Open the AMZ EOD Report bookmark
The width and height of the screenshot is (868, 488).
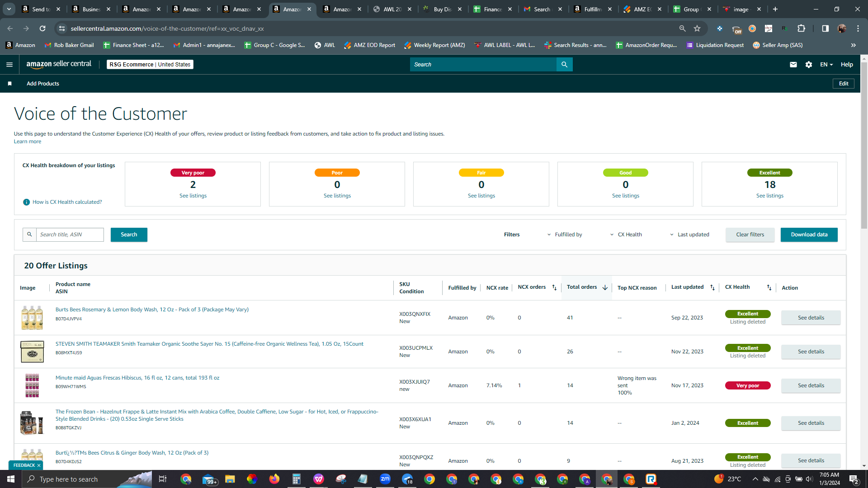pos(369,45)
